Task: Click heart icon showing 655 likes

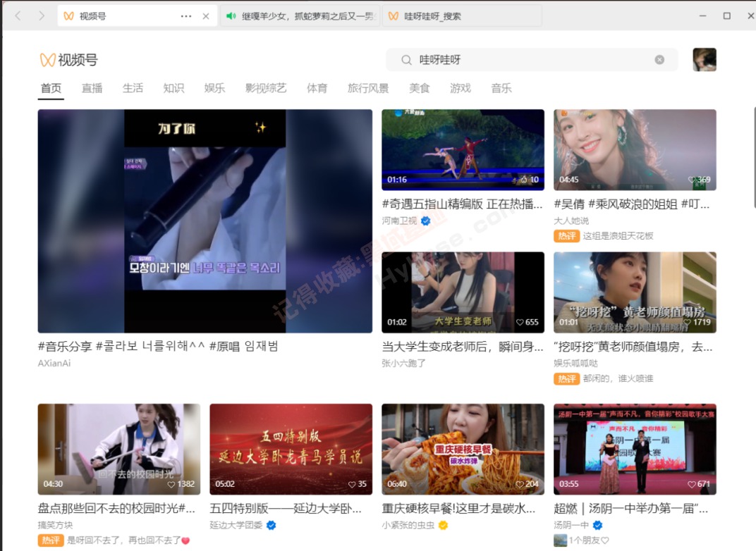Action: (520, 322)
